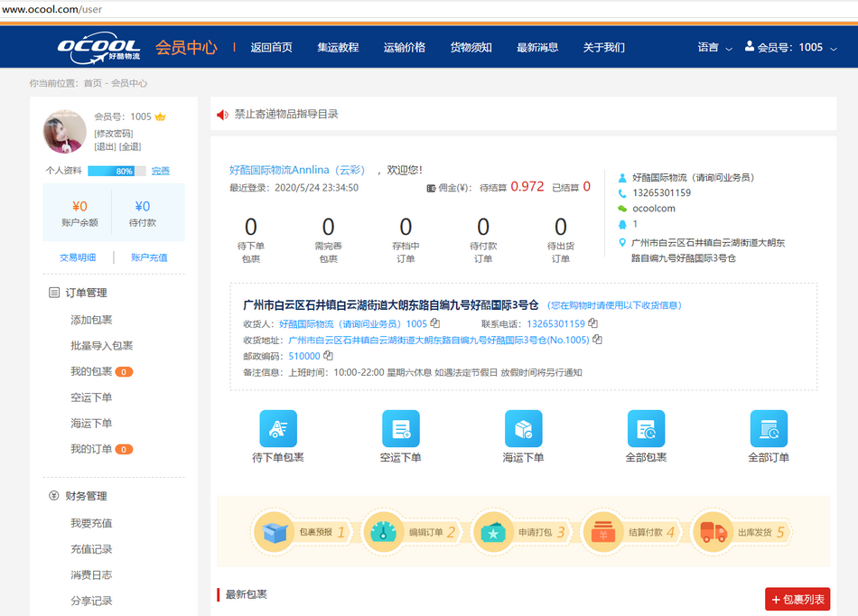Open the 海运下单 sea order icon

point(523,429)
